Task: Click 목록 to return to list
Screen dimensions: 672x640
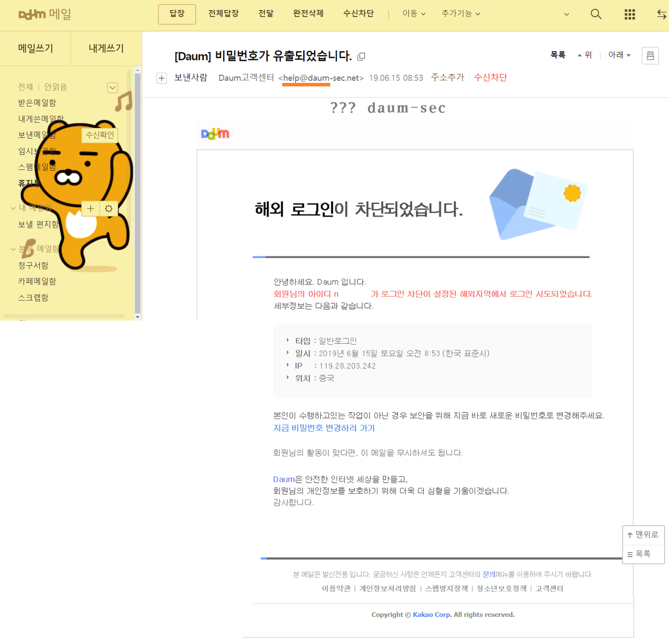Action: pos(558,55)
